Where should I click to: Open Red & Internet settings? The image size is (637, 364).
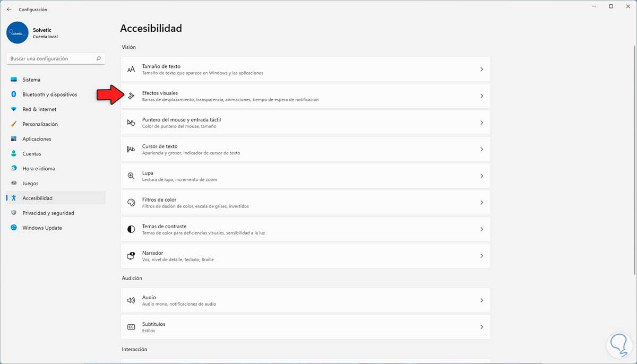[x=39, y=109]
